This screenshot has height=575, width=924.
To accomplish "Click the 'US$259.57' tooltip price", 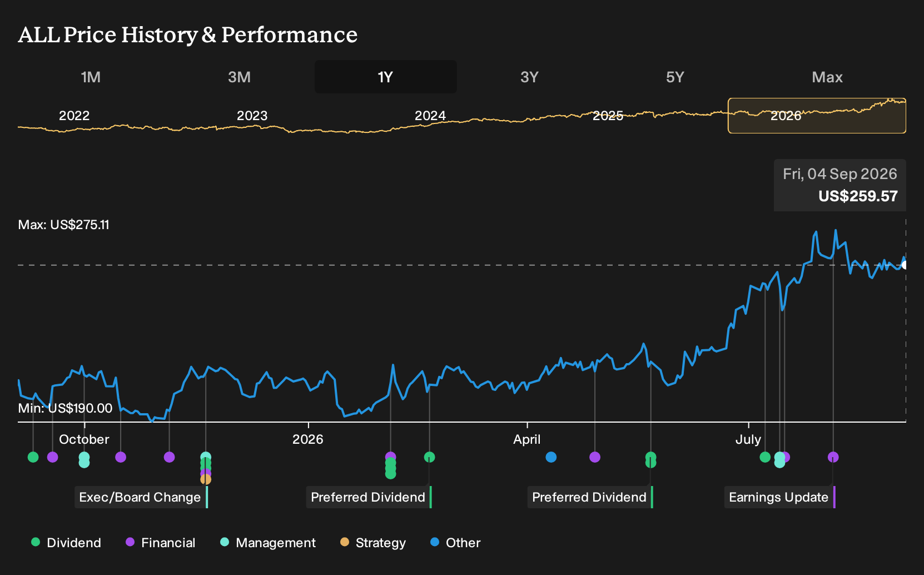I will pyautogui.click(x=858, y=196).
